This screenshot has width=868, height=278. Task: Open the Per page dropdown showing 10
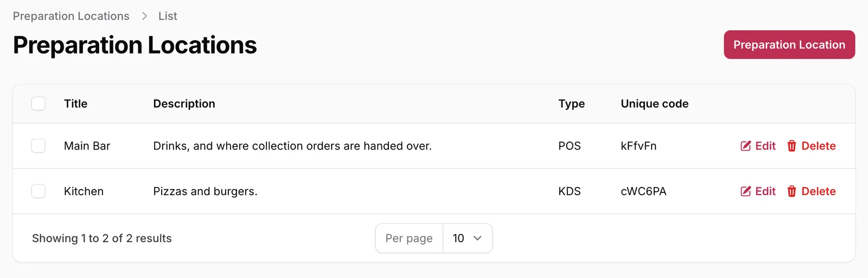468,238
